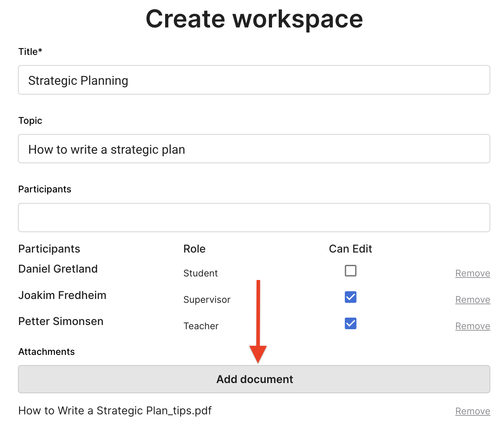Uncheck Can Edit for Joakim Fredheim
The image size is (504, 427).
click(x=350, y=297)
